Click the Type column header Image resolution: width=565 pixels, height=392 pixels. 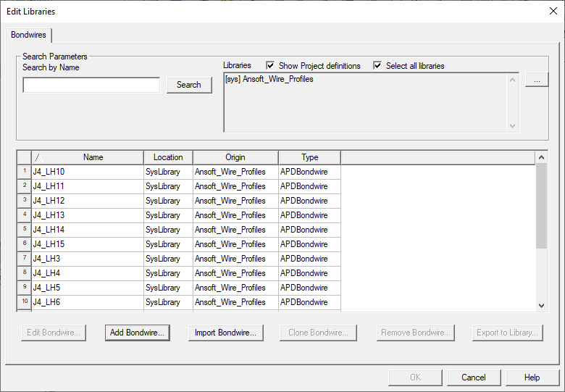coord(309,157)
